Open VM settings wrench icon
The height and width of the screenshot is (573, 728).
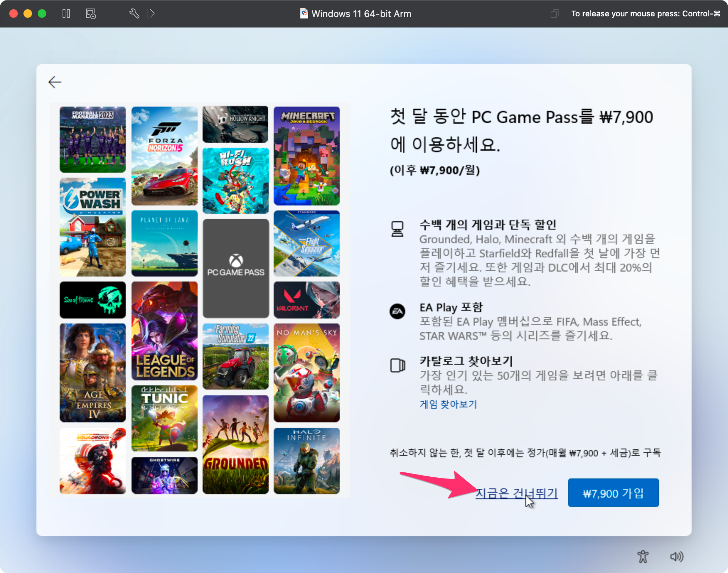point(134,14)
